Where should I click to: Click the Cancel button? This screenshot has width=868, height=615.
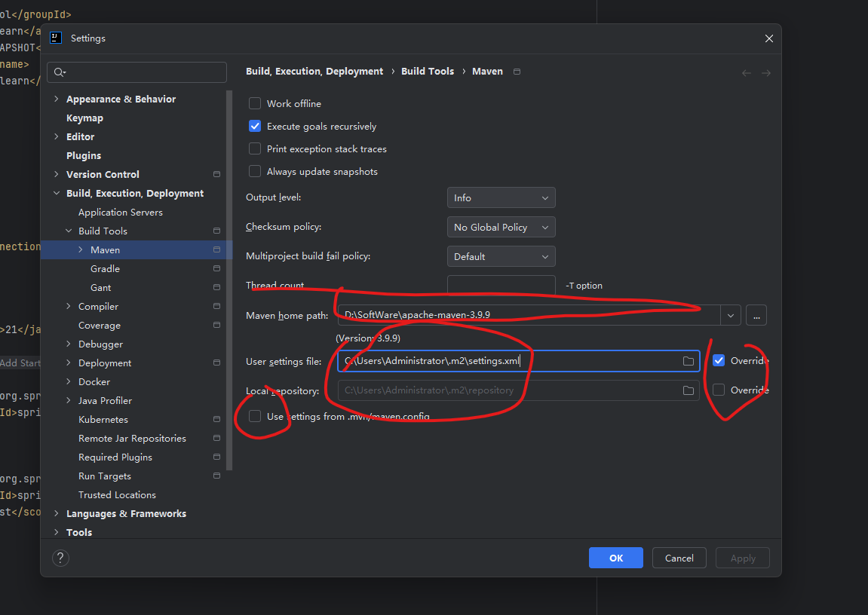click(x=679, y=558)
